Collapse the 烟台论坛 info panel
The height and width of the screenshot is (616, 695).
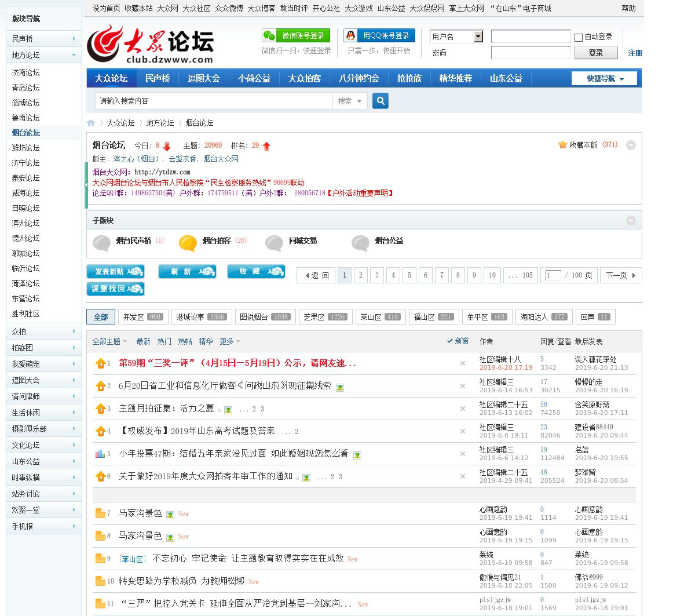coord(631,145)
